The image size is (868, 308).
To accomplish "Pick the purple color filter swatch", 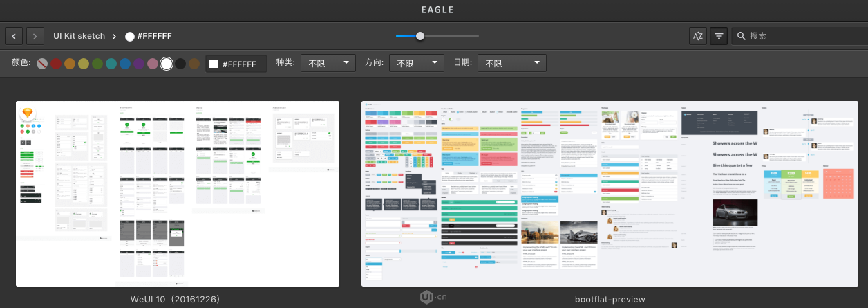I will (139, 64).
